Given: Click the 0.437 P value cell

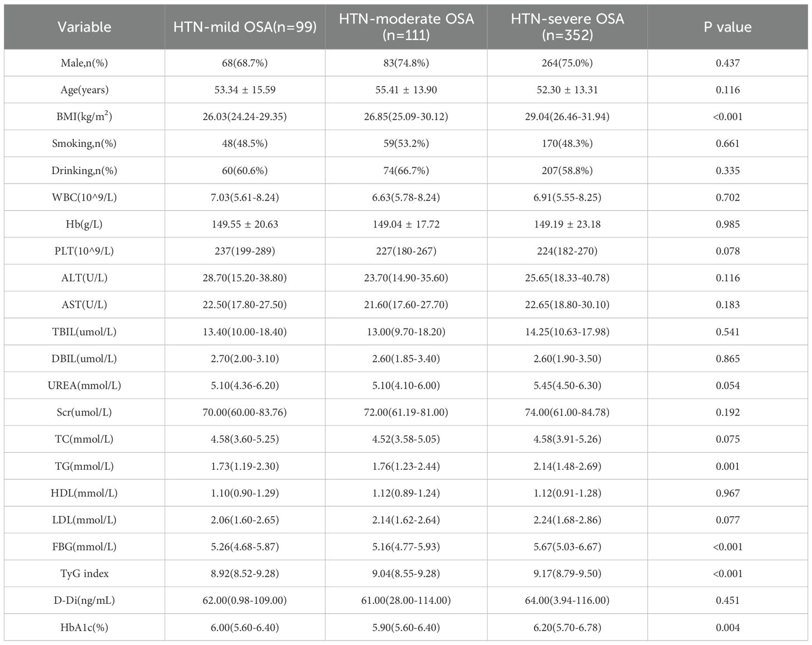Looking at the screenshot, I should coord(727,63).
